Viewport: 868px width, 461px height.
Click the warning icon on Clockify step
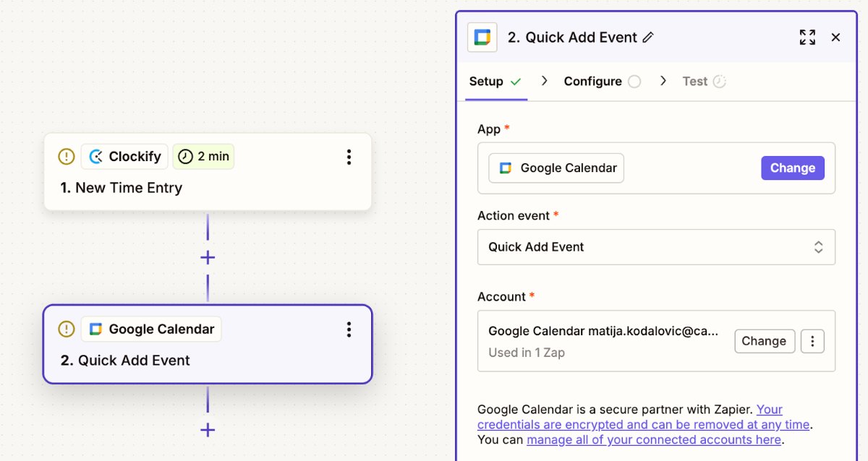click(x=67, y=157)
